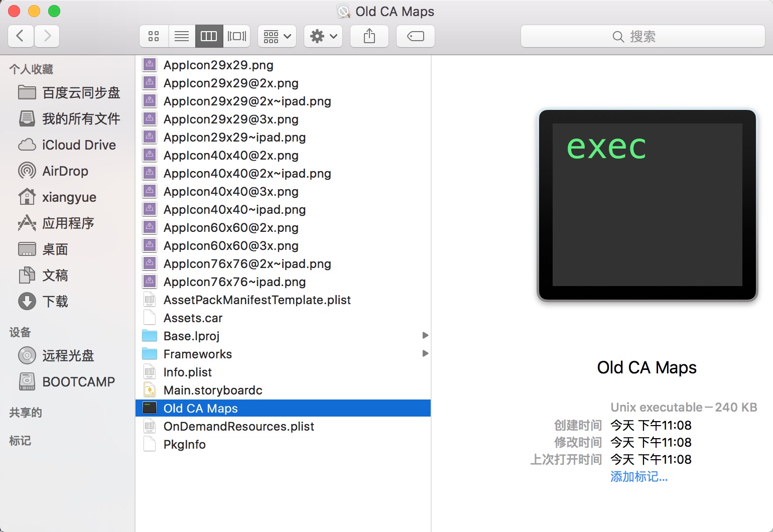Open the 应用程序 applications folder
This screenshot has width=773, height=532.
click(x=68, y=223)
